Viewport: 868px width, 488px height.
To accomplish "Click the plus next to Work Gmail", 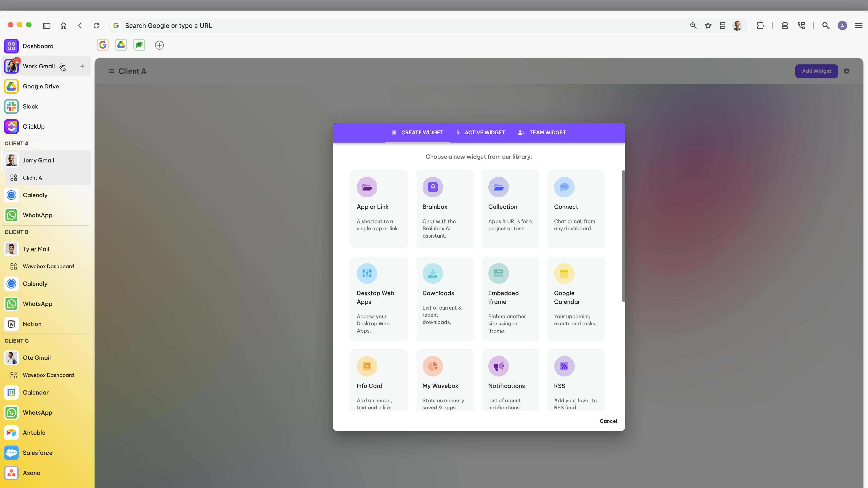I will point(82,66).
